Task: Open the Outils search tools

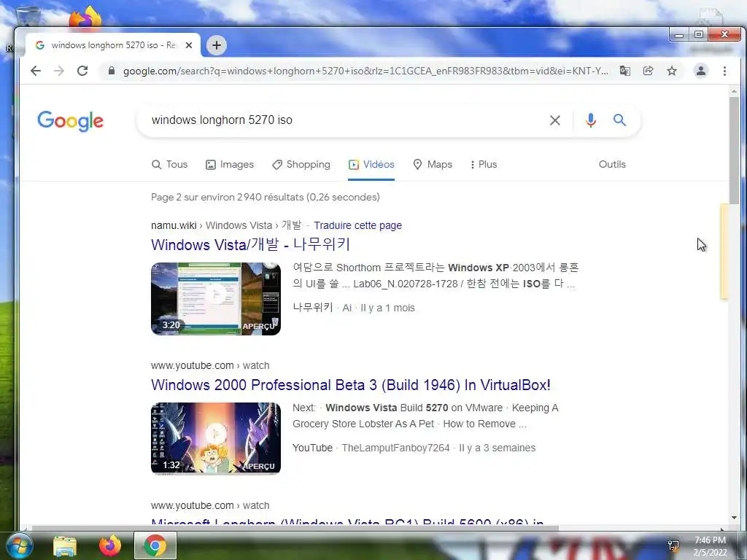Action: pyautogui.click(x=612, y=164)
